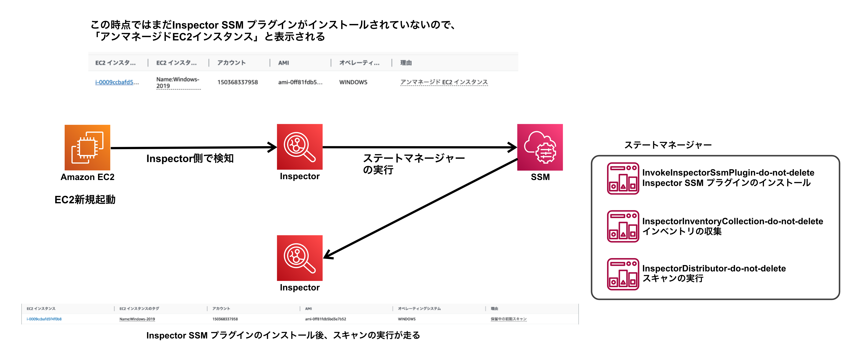Click InspectorDistributor-do-not-delete text
Screen dimensions: 868x363
point(714,268)
